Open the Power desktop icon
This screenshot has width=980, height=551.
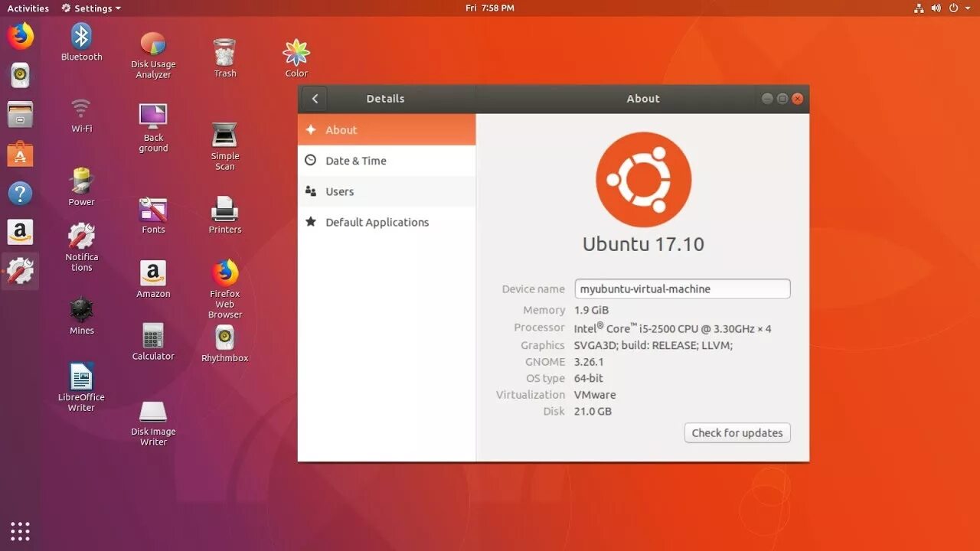pyautogui.click(x=82, y=187)
